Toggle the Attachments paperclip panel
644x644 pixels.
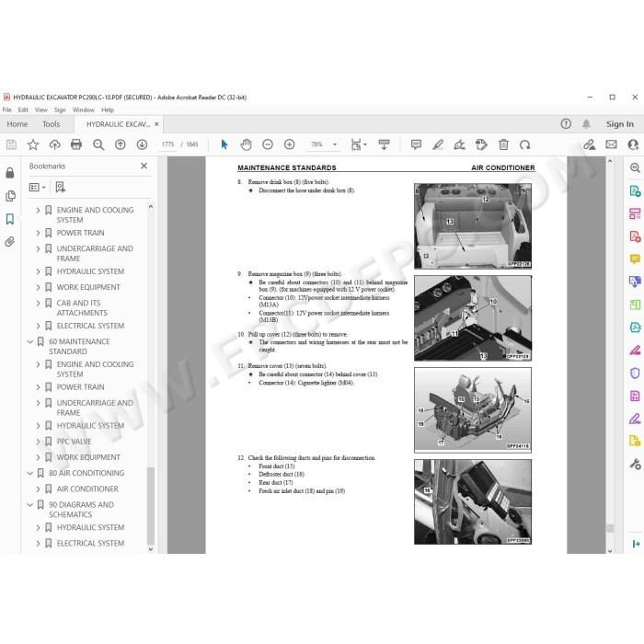10,241
